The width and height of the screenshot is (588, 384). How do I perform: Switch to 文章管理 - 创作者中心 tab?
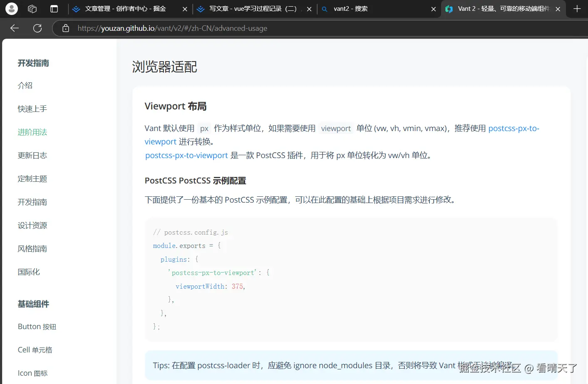pos(125,9)
